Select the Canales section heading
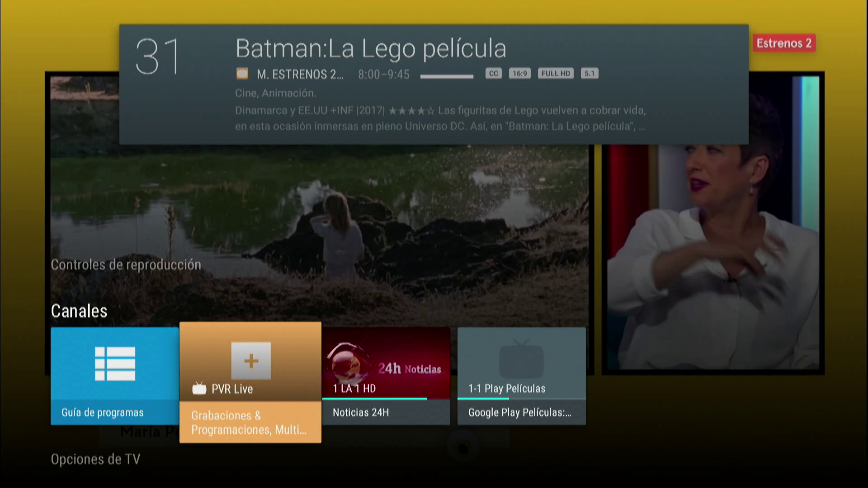 pos(79,311)
